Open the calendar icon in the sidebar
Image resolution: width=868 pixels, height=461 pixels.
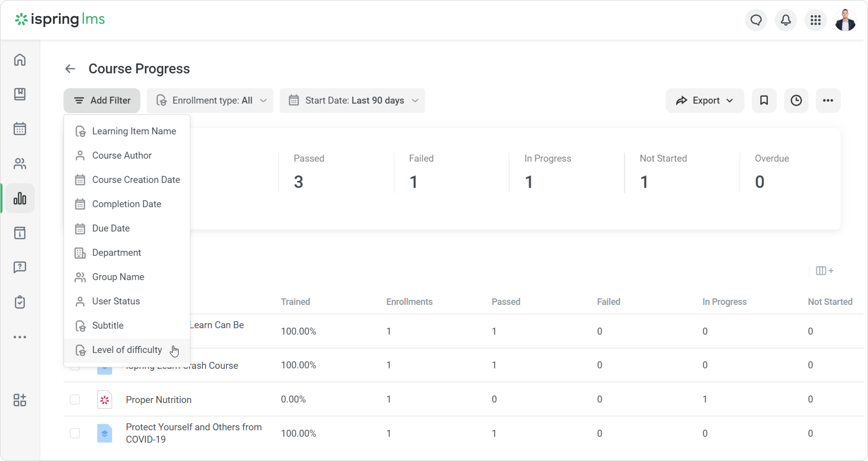[x=20, y=129]
